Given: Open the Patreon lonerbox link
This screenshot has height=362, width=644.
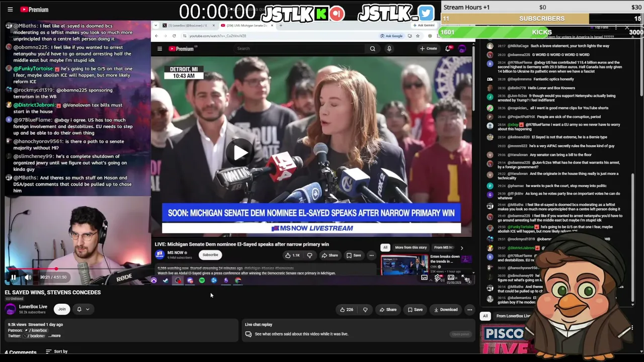Looking at the screenshot, I should (36, 330).
